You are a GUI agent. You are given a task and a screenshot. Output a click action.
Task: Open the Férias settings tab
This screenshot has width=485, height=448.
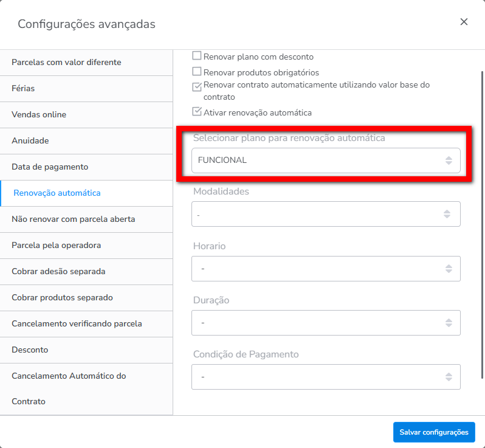pyautogui.click(x=23, y=88)
